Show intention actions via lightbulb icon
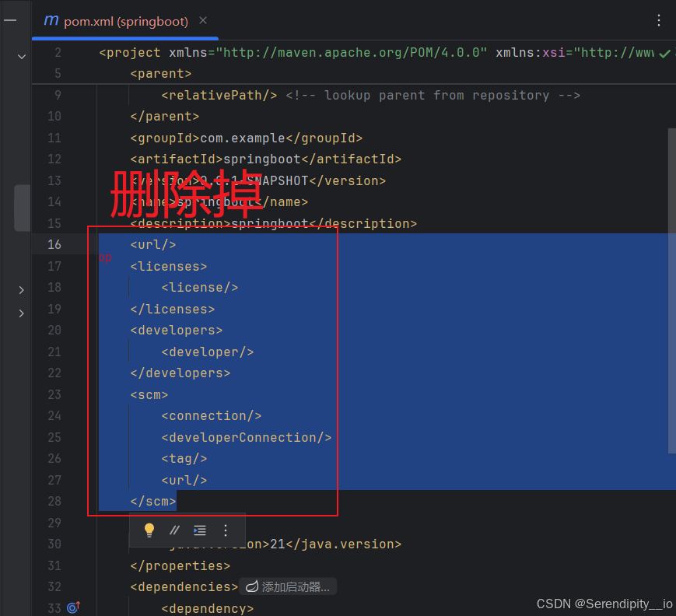Viewport: 676px width, 616px height. click(x=149, y=530)
